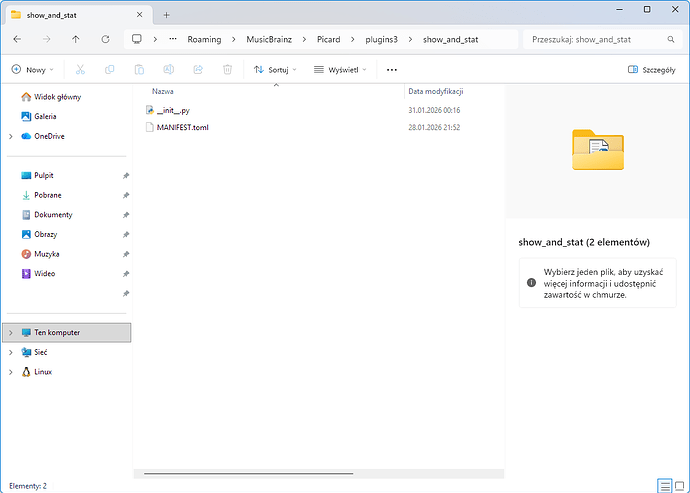690x493 pixels.
Task: Click the Back navigation arrow
Action: (17, 39)
